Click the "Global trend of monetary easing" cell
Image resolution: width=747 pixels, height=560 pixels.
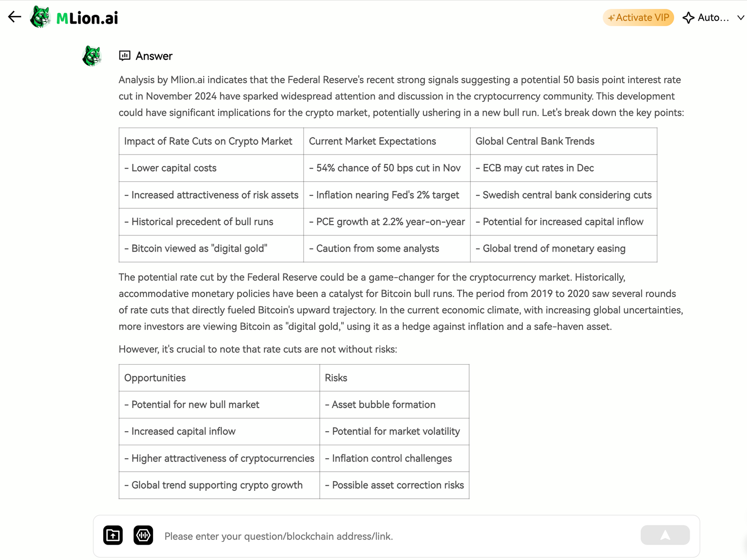point(564,248)
